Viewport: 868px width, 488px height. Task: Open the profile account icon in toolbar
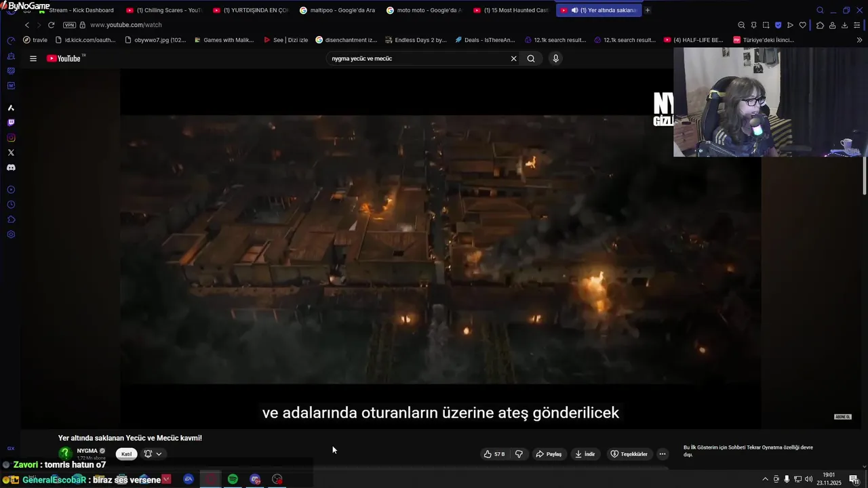coord(832,25)
